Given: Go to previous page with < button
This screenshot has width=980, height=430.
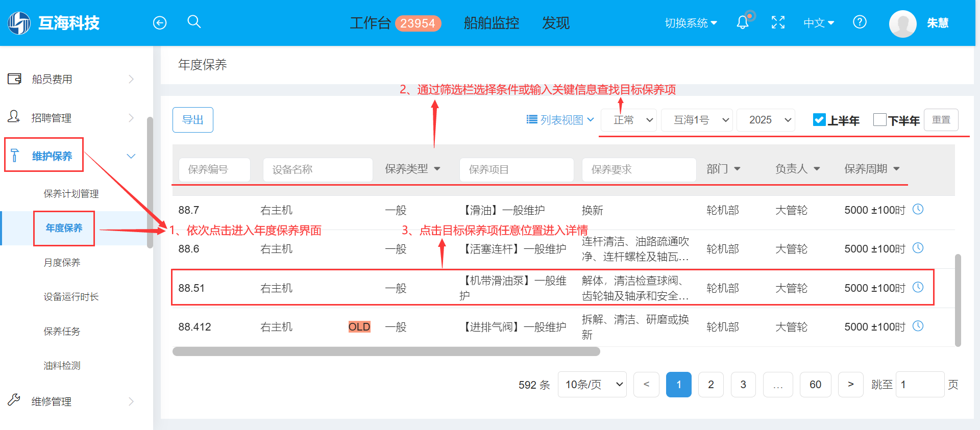Looking at the screenshot, I should click(x=646, y=385).
